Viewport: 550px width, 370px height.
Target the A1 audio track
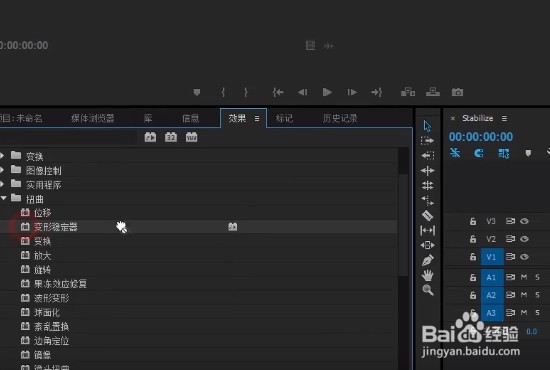point(492,277)
